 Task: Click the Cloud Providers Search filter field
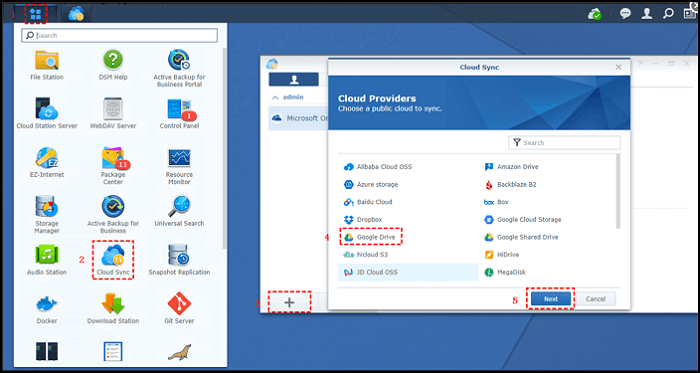click(564, 143)
